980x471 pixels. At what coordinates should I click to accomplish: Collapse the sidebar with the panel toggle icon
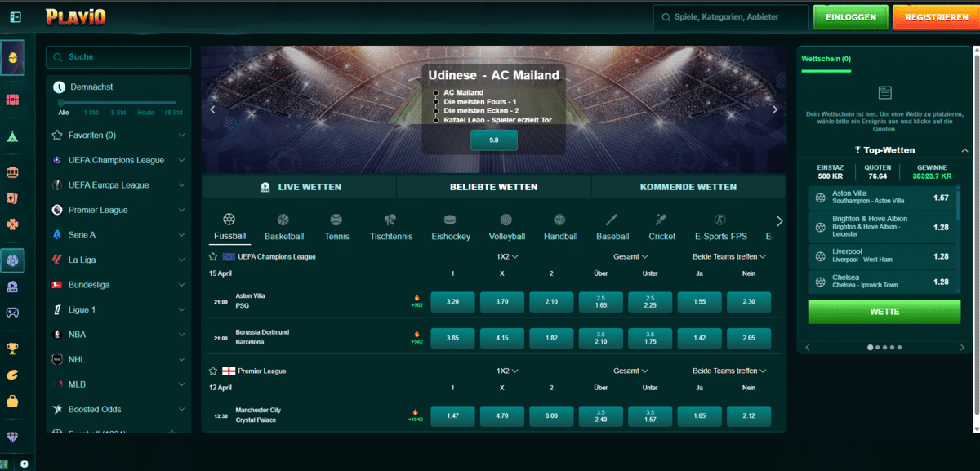click(x=16, y=16)
